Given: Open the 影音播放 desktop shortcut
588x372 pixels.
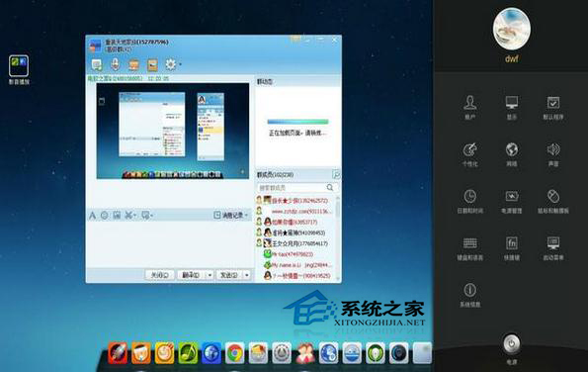Looking at the screenshot, I should click(19, 69).
